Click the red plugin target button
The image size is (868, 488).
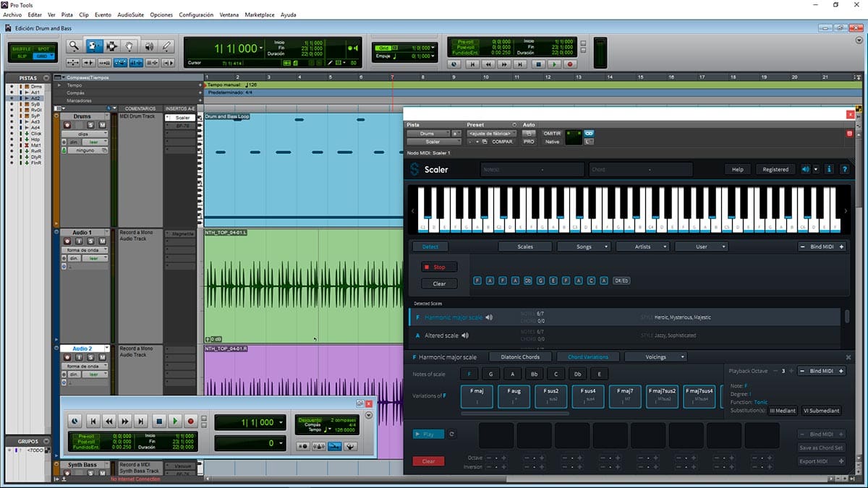click(x=849, y=134)
